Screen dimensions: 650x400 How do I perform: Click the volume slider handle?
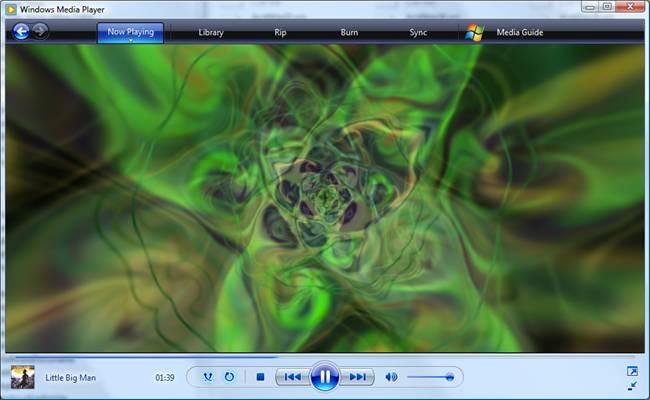coord(450,377)
